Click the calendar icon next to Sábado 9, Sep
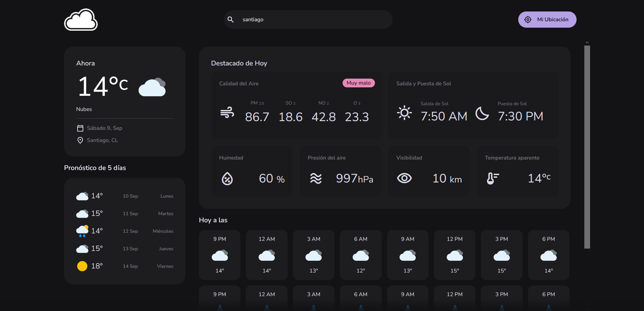The image size is (644, 311). (x=80, y=128)
